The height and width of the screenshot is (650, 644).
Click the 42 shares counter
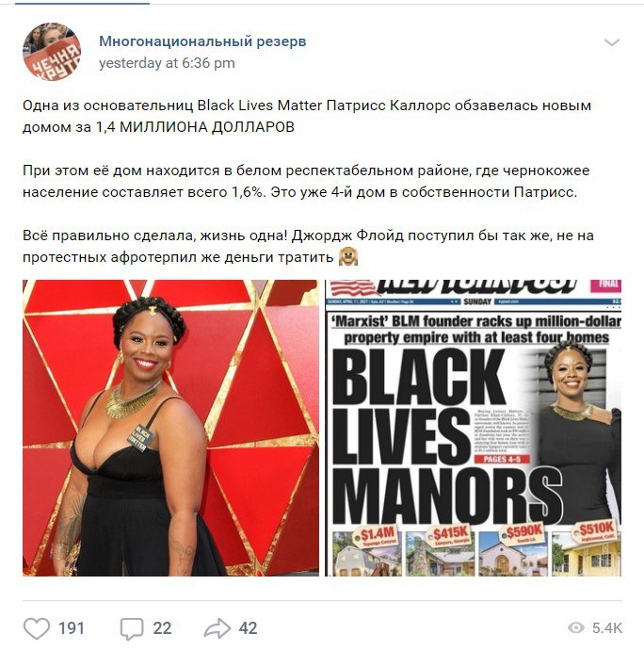tap(248, 628)
